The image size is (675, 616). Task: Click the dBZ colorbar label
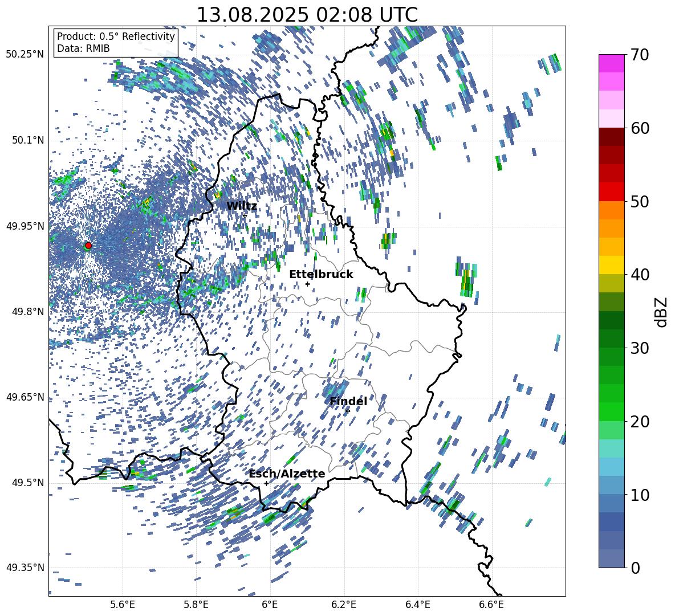(x=662, y=312)
